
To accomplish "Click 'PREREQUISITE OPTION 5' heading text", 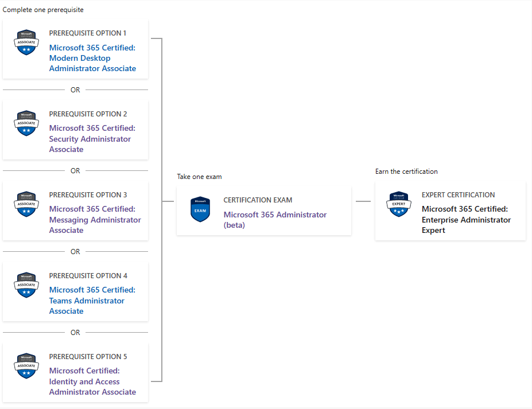I will click(x=88, y=356).
